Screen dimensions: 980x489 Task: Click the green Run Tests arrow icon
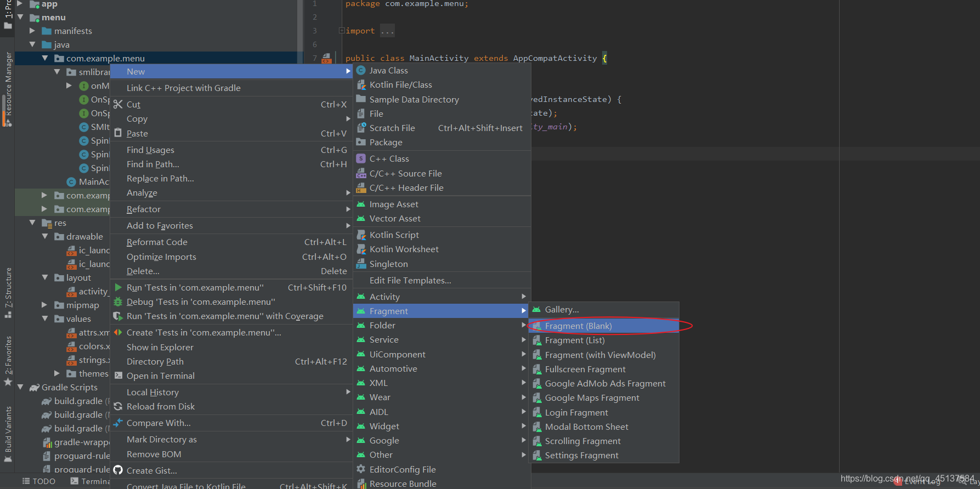point(118,287)
